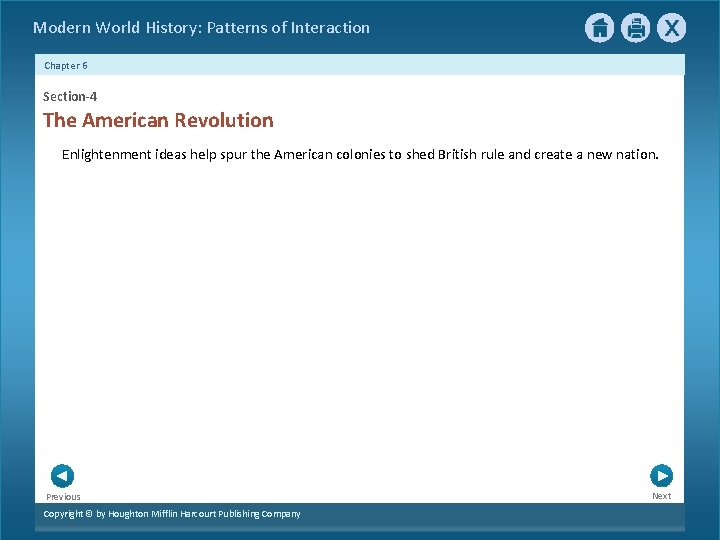Screen dimensions: 720x540
Task: Click the Previous label text
Action: click(x=63, y=497)
